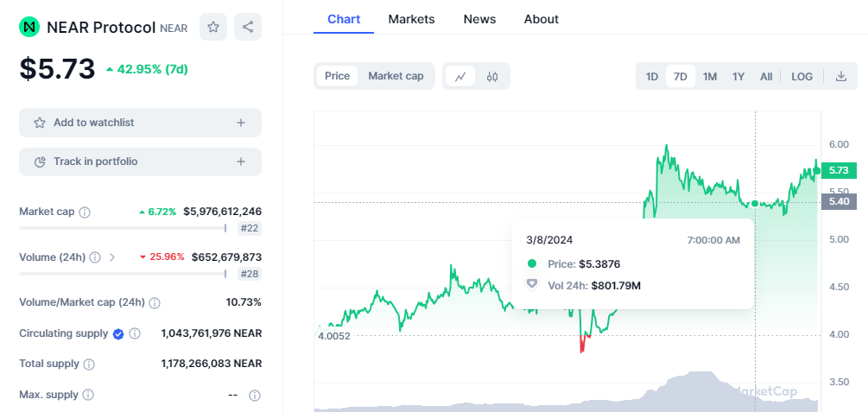Viewport: 868px width, 412px height.
Task: Set chart range to All
Action: 766,76
